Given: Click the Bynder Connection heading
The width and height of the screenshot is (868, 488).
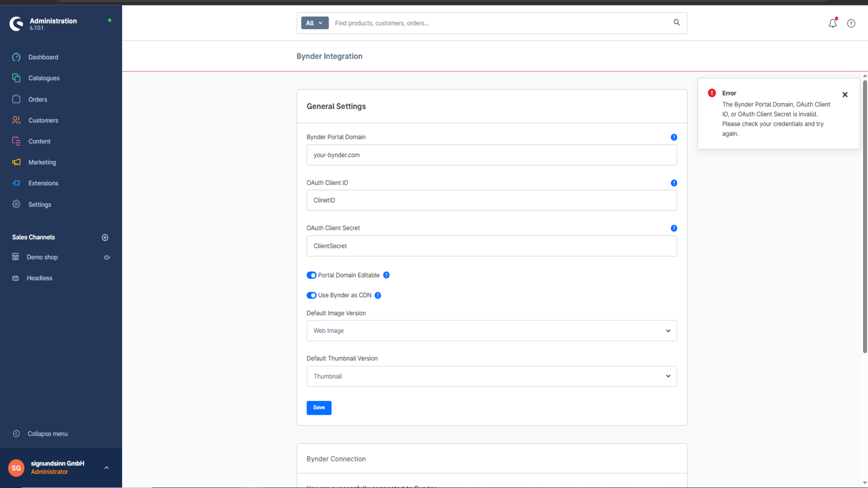Looking at the screenshot, I should point(336,459).
